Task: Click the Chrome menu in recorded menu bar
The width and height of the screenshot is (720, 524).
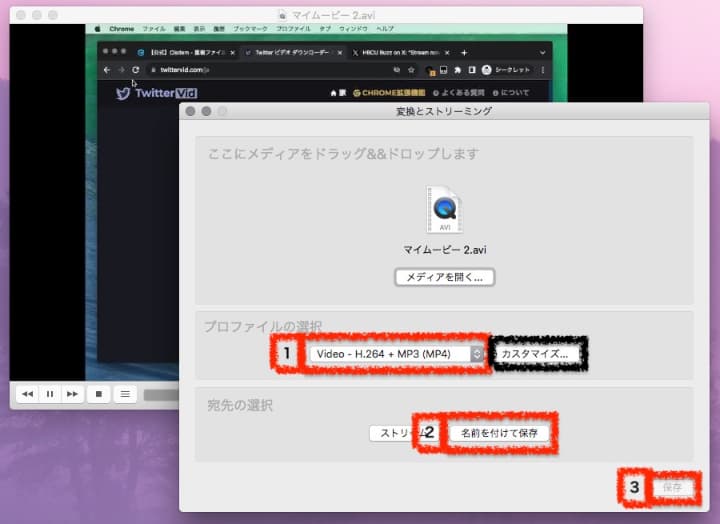Action: pos(121,29)
